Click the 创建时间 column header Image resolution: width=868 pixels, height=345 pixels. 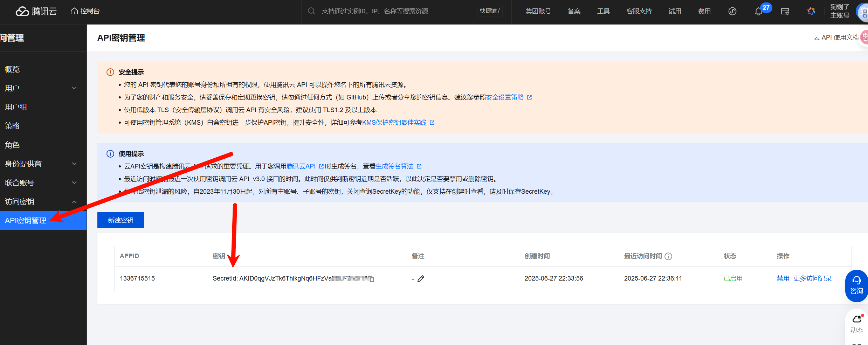click(x=537, y=256)
